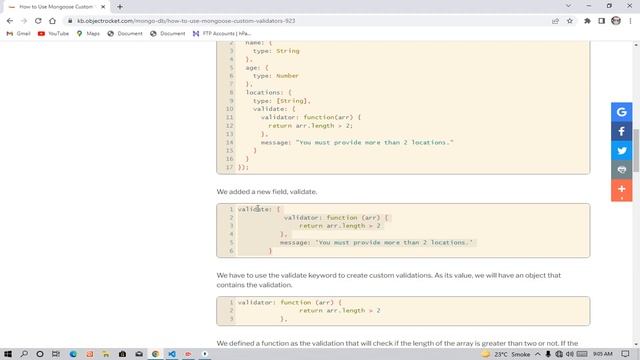Share the article on Facebook
The height and width of the screenshot is (360, 640).
[x=621, y=131]
